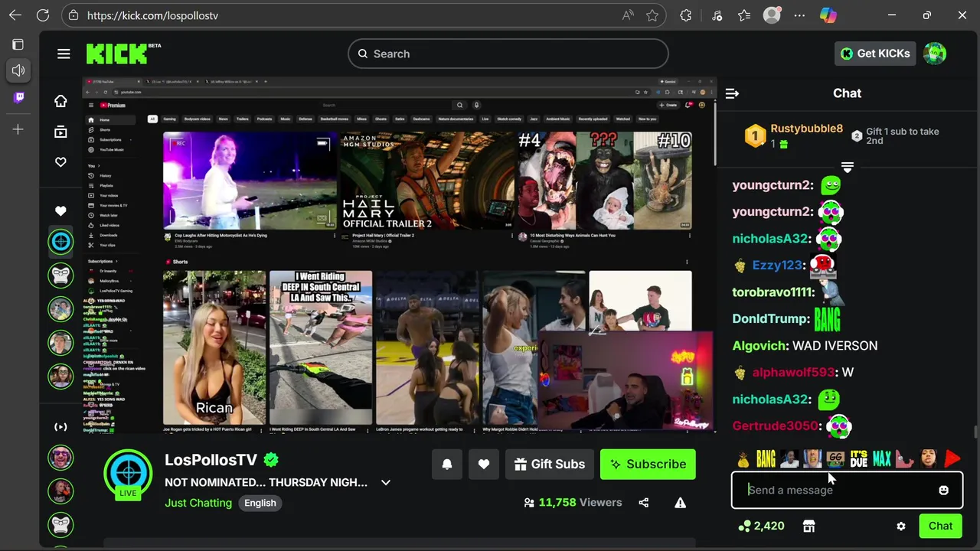This screenshot has height=551, width=980.
Task: Go to Kick Home via house icon
Action: (60, 101)
